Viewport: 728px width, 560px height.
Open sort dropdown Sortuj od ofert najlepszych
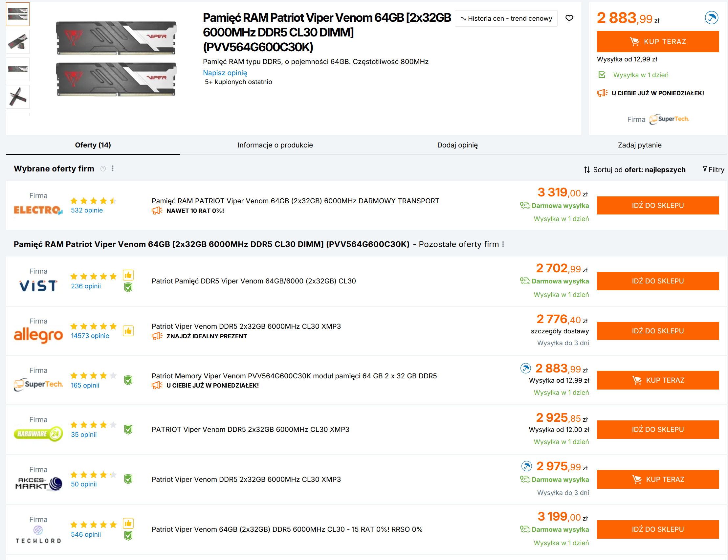click(634, 170)
